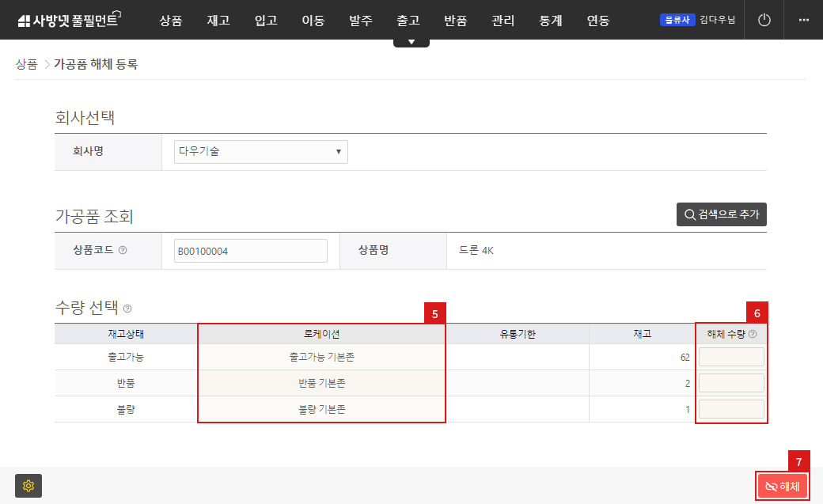Open the more options ellipsis icon
Image resolution: width=823 pixels, height=504 pixels.
pos(802,20)
